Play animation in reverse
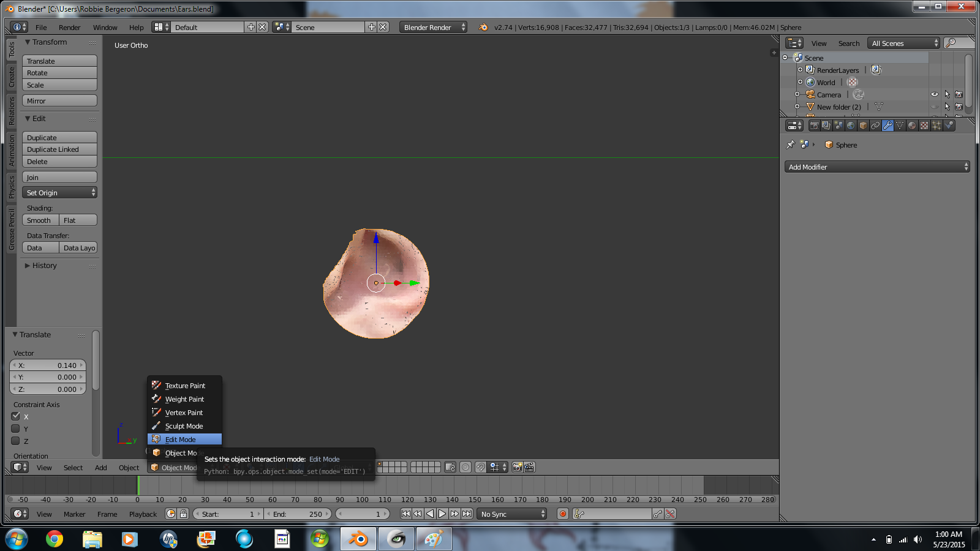Image resolution: width=980 pixels, height=551 pixels. pos(430,514)
